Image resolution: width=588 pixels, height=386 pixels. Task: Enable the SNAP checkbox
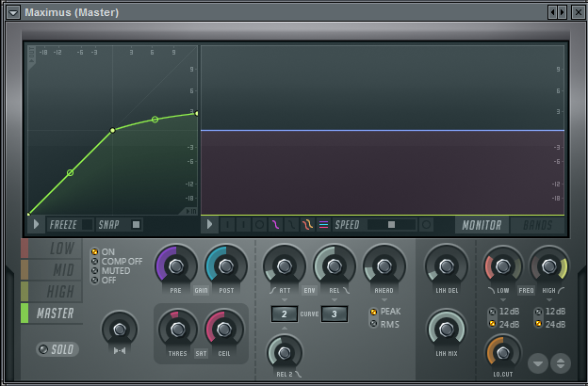point(136,225)
